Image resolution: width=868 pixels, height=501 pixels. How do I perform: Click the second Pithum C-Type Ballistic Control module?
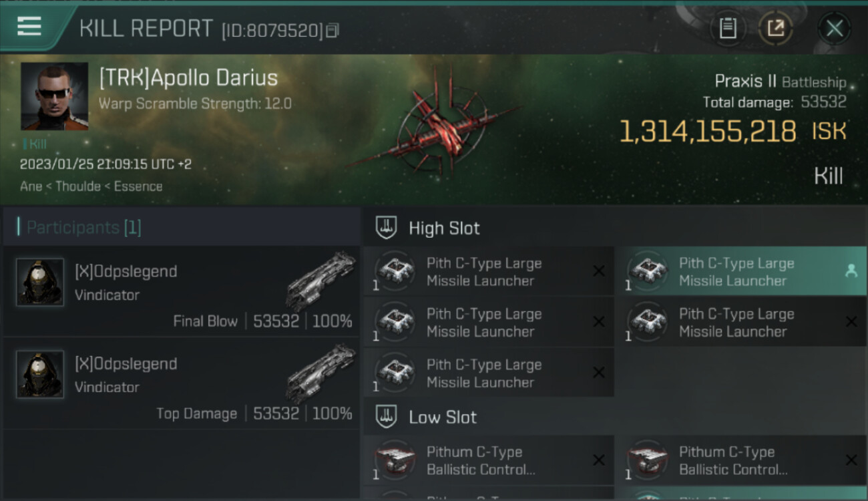pyautogui.click(x=740, y=460)
